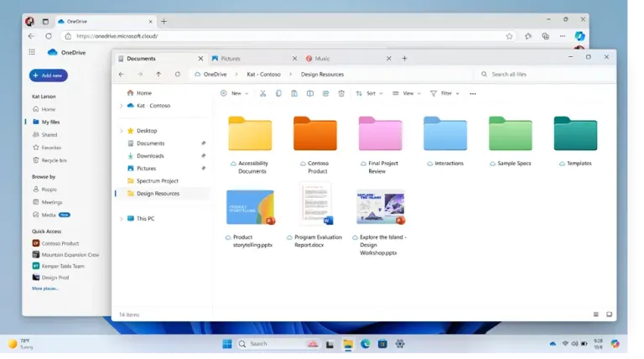
Task: Click the Search all files field
Action: [544, 75]
